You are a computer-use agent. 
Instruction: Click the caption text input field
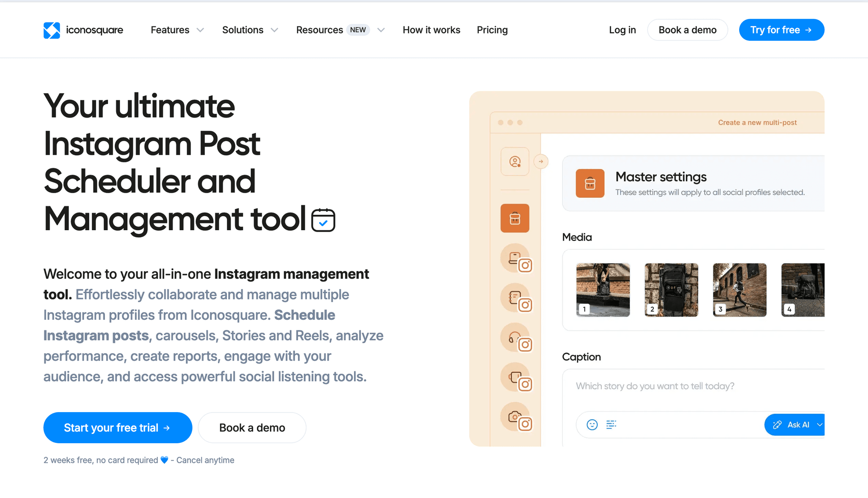click(693, 387)
